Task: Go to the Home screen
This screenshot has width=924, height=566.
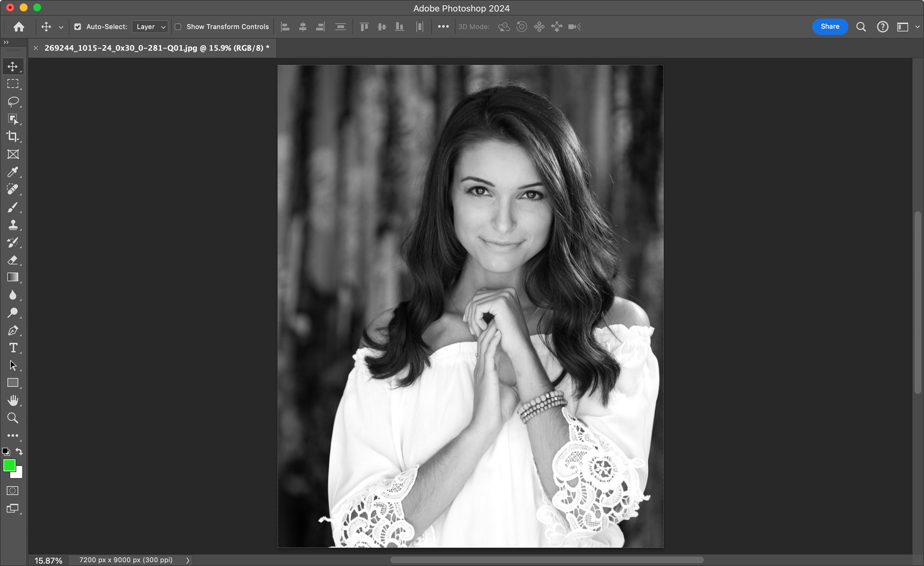Action: (x=19, y=27)
